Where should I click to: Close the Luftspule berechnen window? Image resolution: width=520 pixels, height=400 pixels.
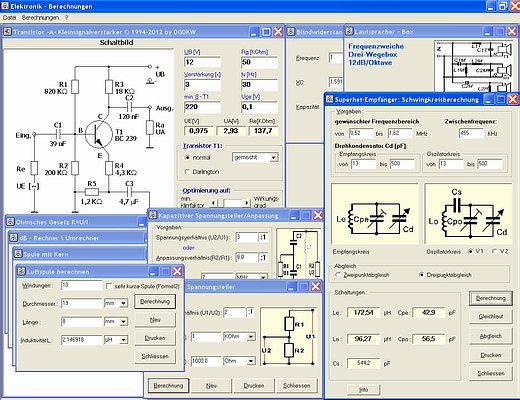coord(177,271)
